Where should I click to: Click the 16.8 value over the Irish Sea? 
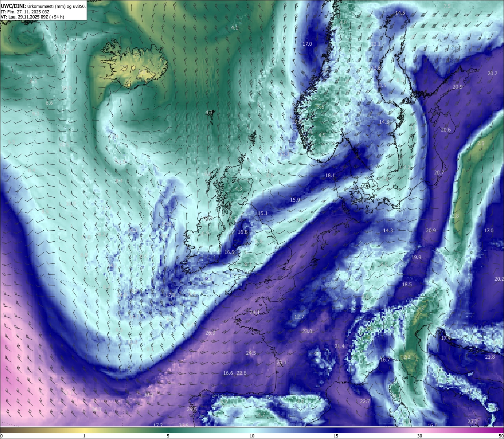243,232
